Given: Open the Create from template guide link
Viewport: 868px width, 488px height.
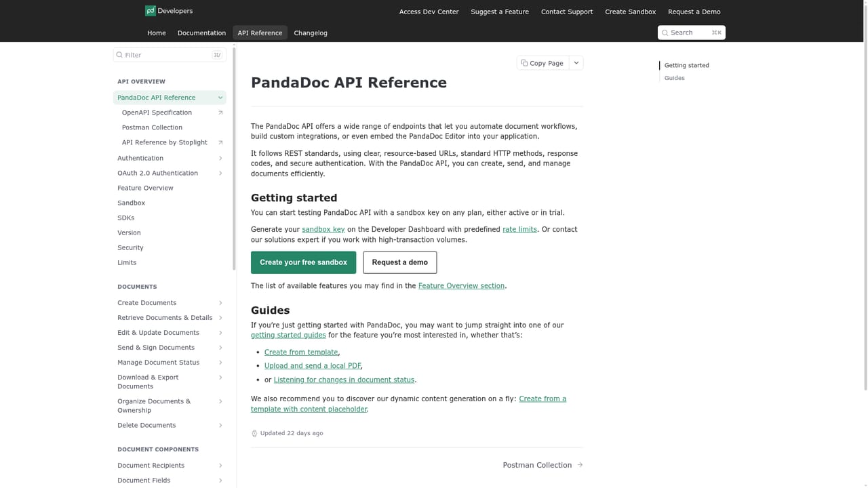Looking at the screenshot, I should pos(301,352).
